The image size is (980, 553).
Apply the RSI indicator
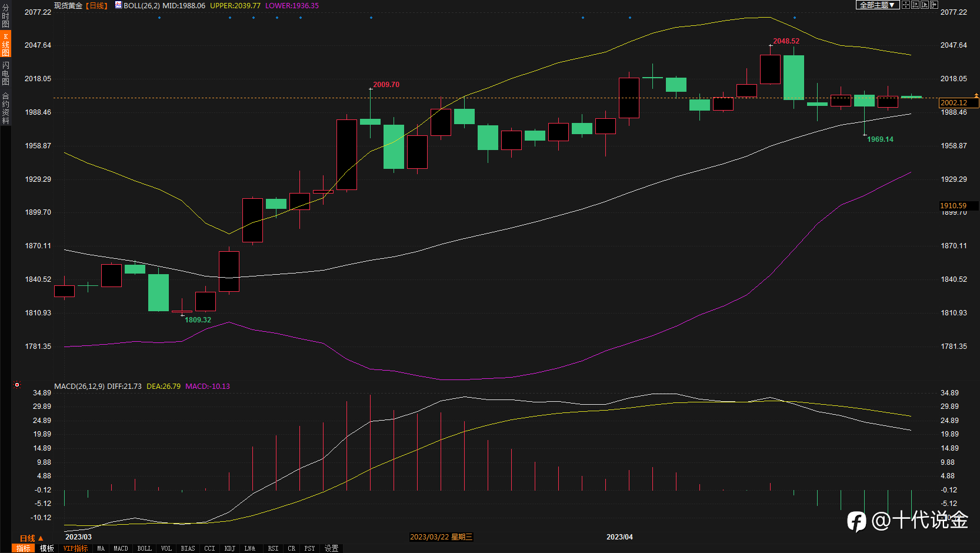[273, 548]
